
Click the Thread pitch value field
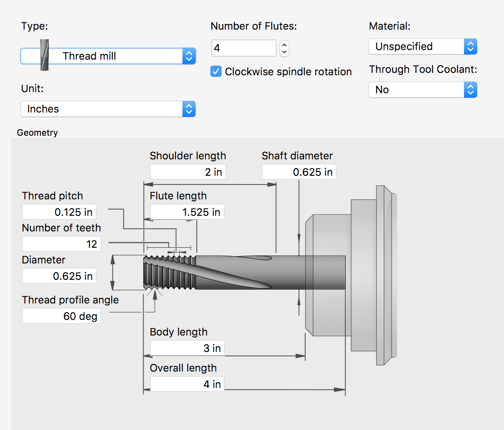59,212
